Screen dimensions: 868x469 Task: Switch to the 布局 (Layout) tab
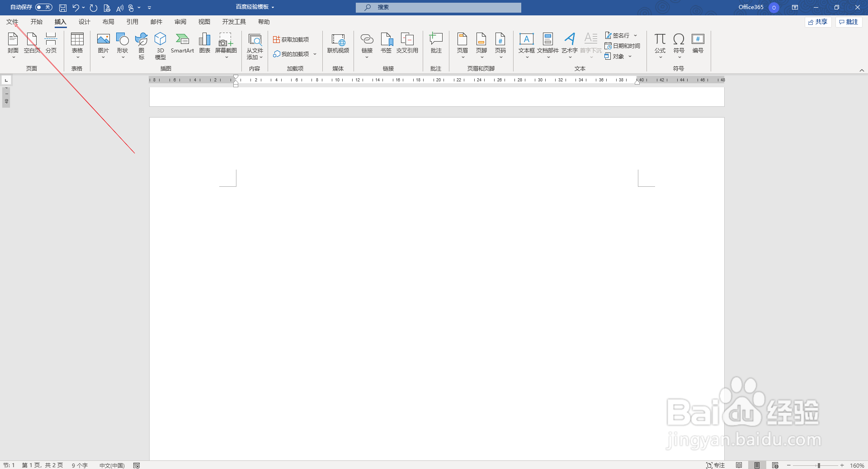point(108,22)
